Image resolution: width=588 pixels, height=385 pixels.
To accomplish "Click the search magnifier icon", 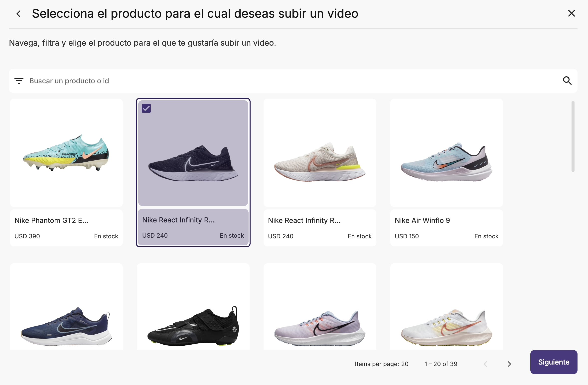I will coord(567,81).
